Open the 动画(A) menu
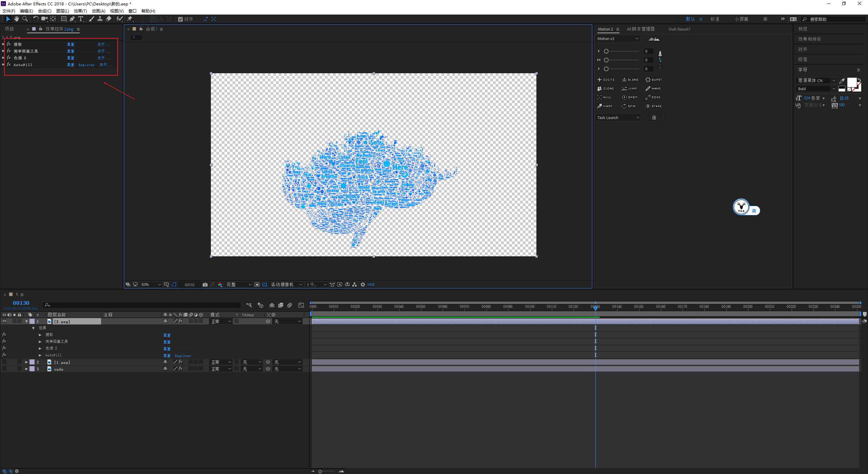Viewport: 868px width, 474px height. click(x=99, y=11)
